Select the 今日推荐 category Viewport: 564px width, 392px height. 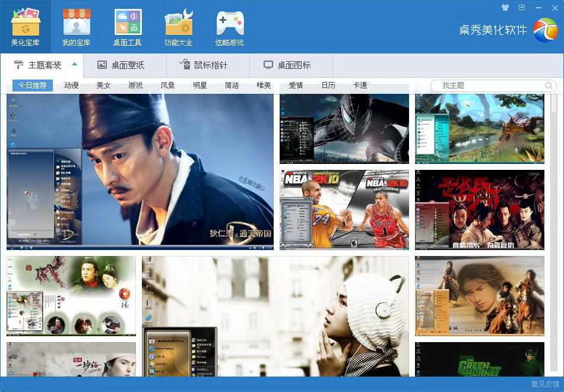[33, 86]
